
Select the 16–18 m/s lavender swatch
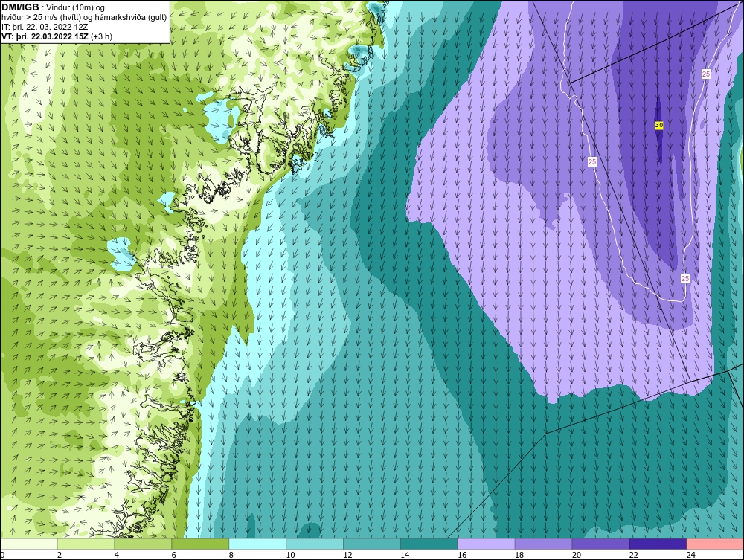486,544
